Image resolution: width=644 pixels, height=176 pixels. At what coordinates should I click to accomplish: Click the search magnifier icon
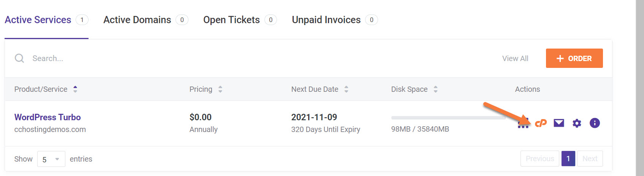coord(19,58)
